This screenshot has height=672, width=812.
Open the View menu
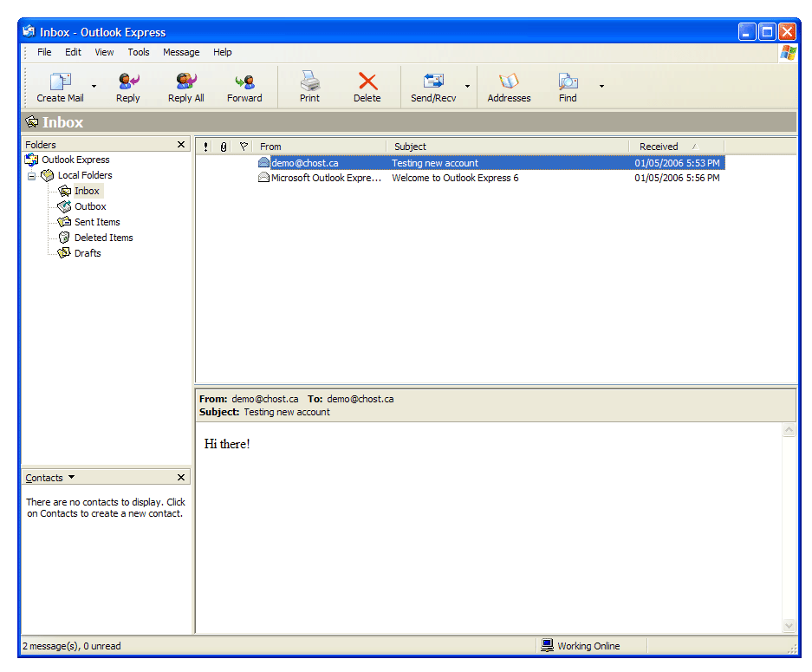point(104,52)
